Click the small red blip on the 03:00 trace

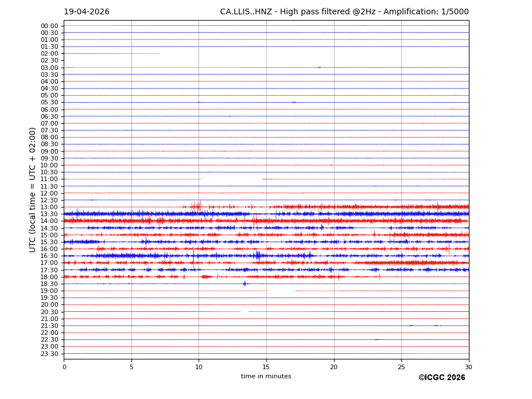pos(319,68)
